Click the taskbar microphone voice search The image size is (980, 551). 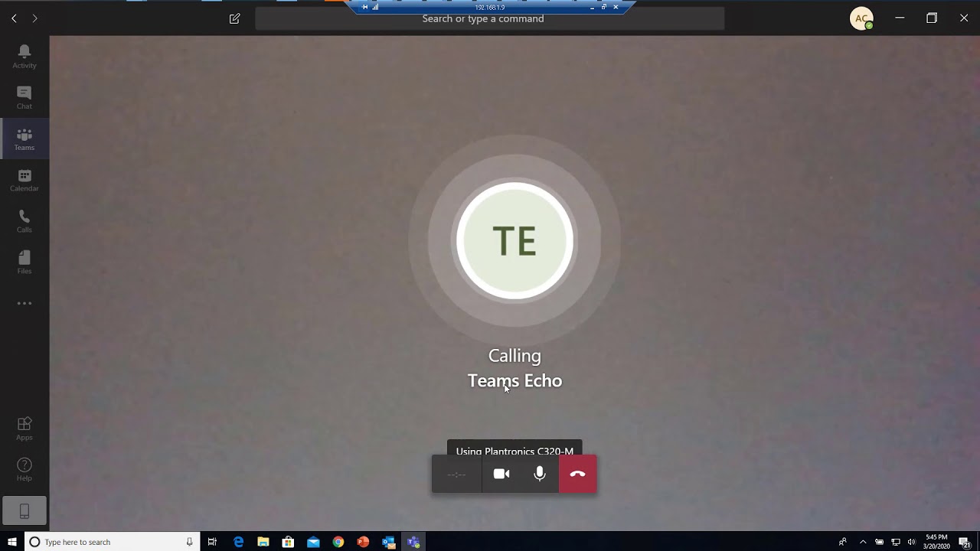(x=189, y=542)
